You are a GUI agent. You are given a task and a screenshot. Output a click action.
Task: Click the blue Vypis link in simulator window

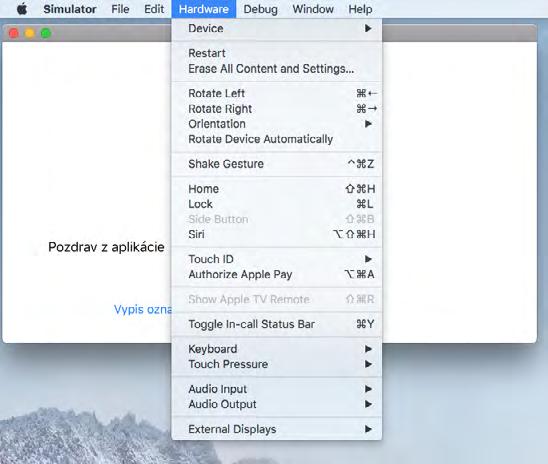(143, 310)
